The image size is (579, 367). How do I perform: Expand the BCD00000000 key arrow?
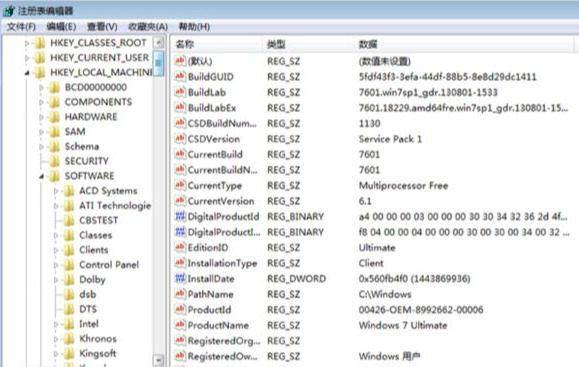(x=41, y=88)
